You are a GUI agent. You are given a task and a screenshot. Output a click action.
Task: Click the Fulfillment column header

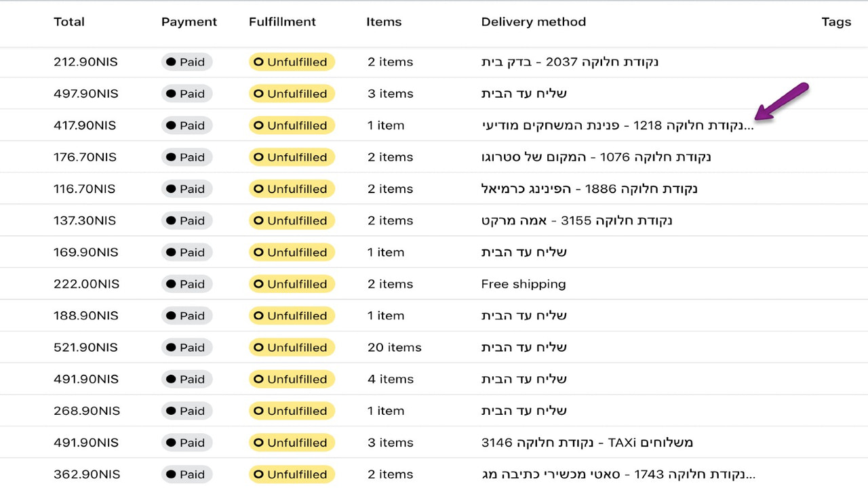[x=282, y=22]
